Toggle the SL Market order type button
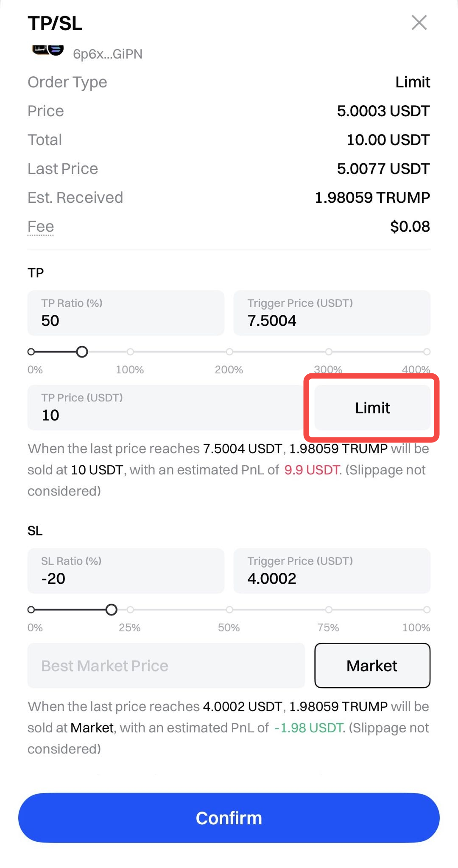This screenshot has width=458, height=868. (372, 666)
